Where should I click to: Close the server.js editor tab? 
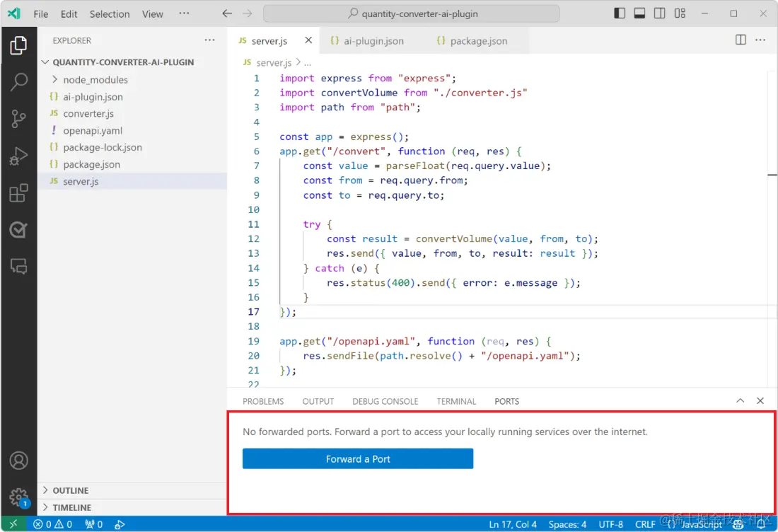pyautogui.click(x=308, y=40)
